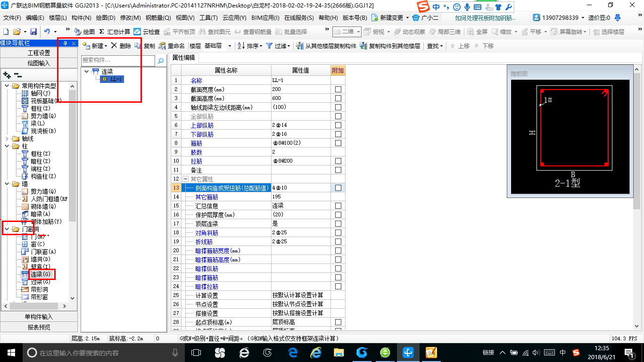The width and height of the screenshot is (644, 362).
Task: Expand the 轴线 folder
Action: (x=7, y=139)
